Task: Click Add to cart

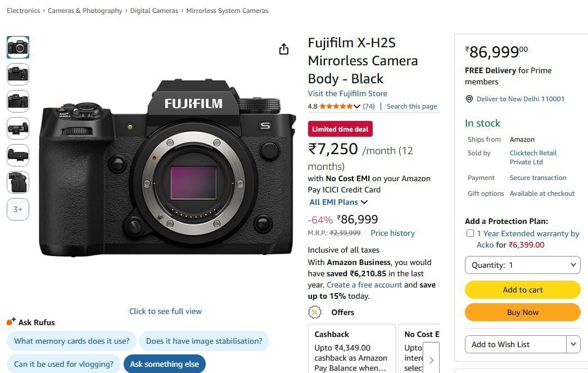Action: pos(522,289)
